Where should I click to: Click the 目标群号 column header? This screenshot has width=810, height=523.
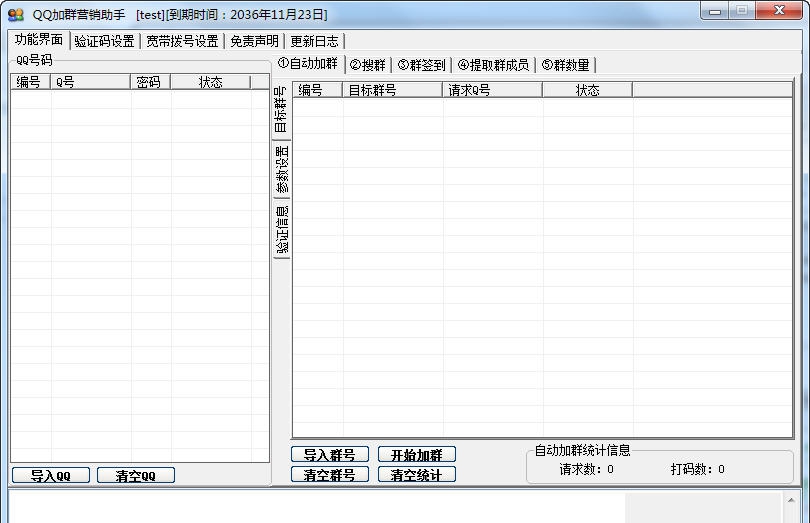click(x=393, y=90)
